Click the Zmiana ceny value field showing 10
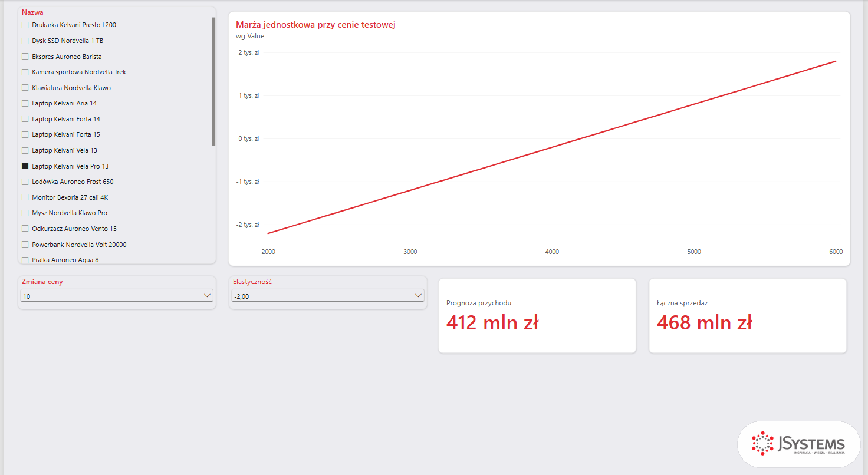Image resolution: width=868 pixels, height=475 pixels. click(117, 296)
